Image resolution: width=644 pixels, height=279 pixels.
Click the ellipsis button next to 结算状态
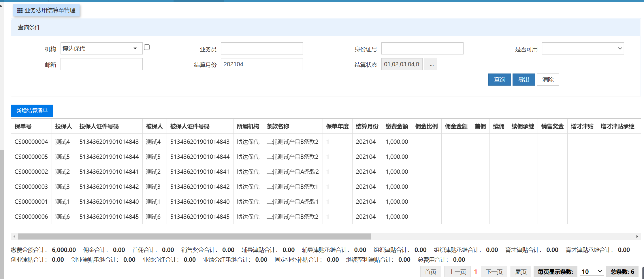click(431, 64)
